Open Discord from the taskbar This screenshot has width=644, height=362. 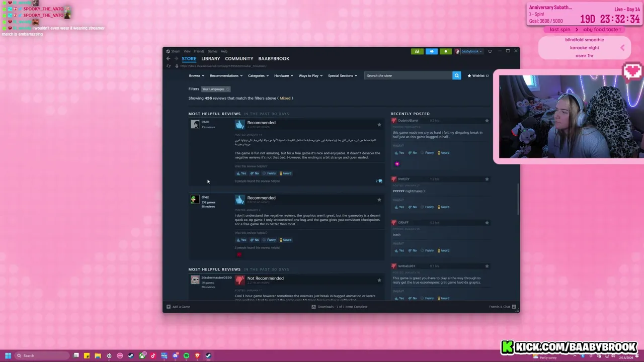pyautogui.click(x=175, y=356)
